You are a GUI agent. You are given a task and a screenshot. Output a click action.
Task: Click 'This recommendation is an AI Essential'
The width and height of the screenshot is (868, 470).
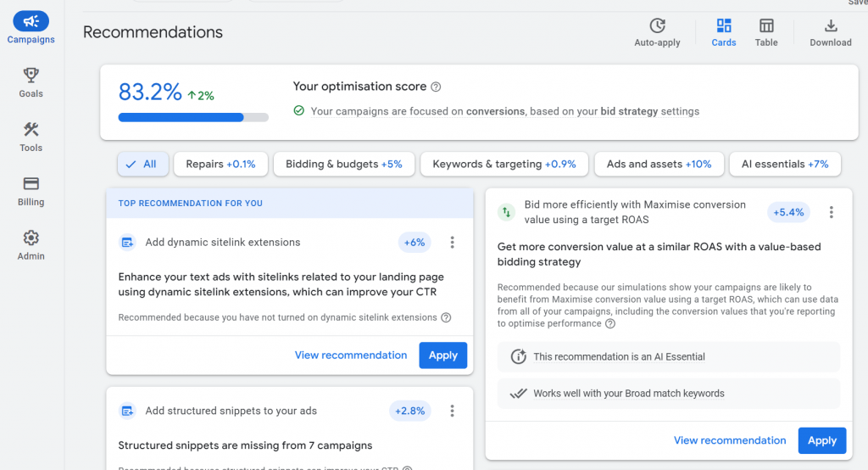click(619, 357)
